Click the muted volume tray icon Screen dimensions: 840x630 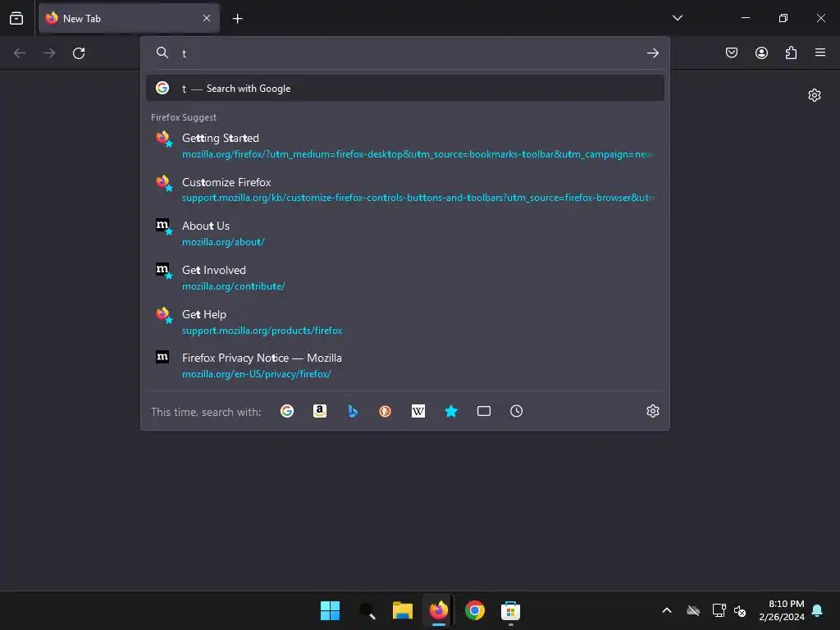tap(740, 610)
